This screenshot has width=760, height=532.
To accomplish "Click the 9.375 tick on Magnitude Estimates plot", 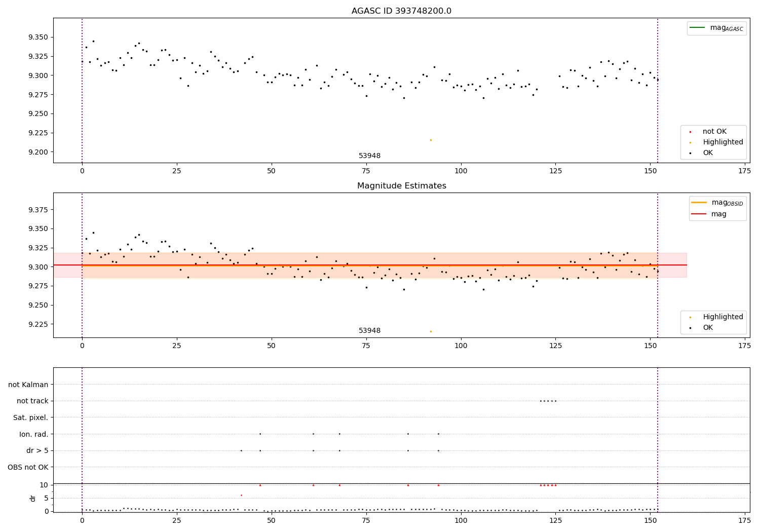I will tap(38, 210).
